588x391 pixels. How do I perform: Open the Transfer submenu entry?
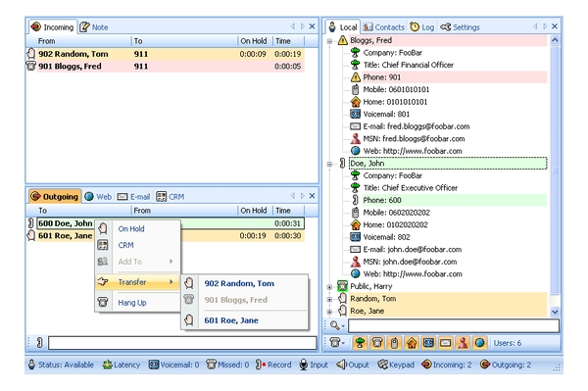[137, 282]
